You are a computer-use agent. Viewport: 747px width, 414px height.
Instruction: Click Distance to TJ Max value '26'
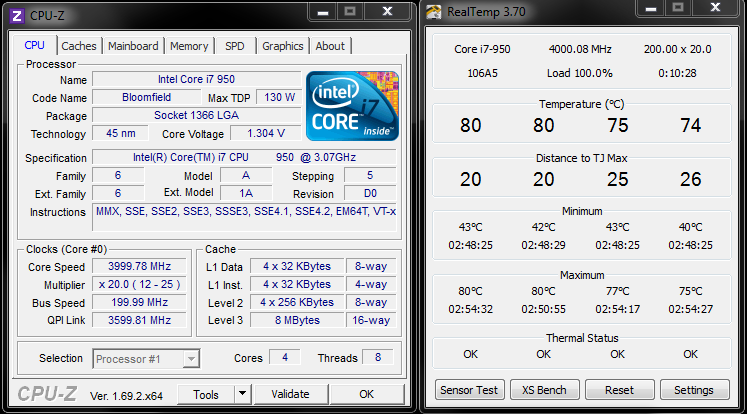pos(691,179)
